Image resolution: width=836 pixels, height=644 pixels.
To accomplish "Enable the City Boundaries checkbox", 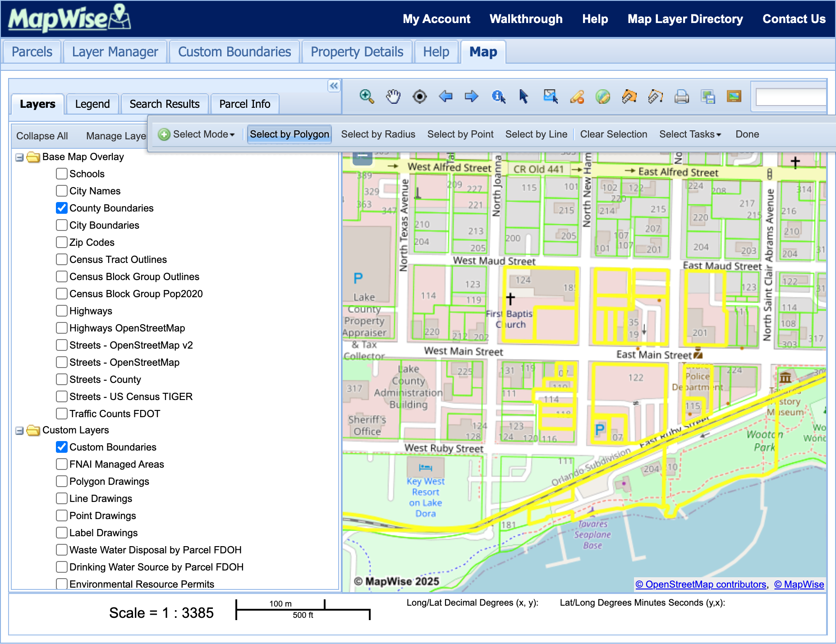I will [x=62, y=225].
